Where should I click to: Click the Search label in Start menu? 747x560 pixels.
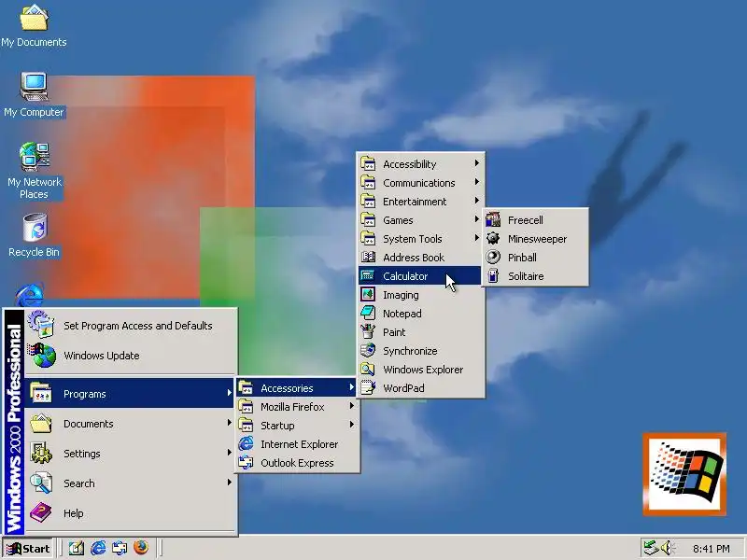(x=79, y=483)
